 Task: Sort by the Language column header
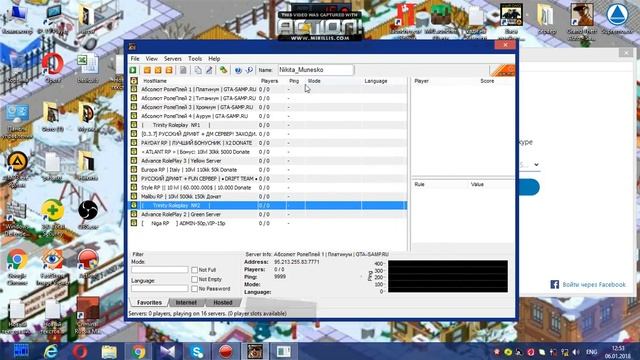point(376,81)
